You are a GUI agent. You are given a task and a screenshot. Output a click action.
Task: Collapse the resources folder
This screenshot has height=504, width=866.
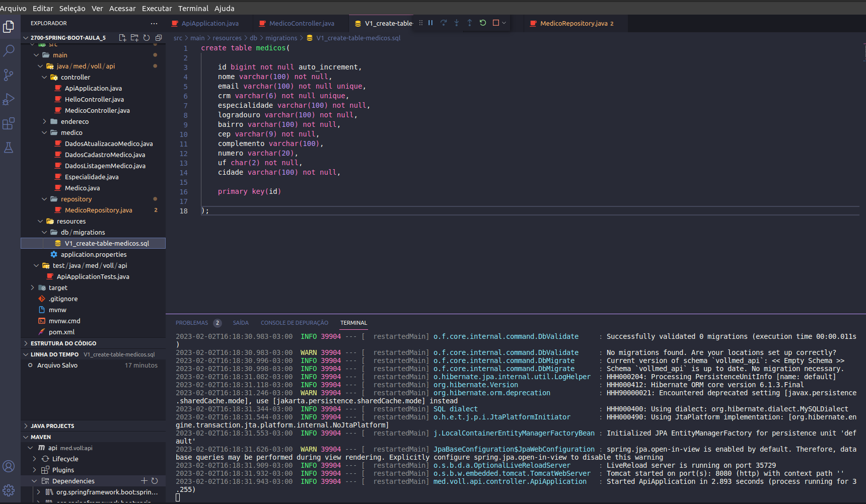[x=71, y=221]
